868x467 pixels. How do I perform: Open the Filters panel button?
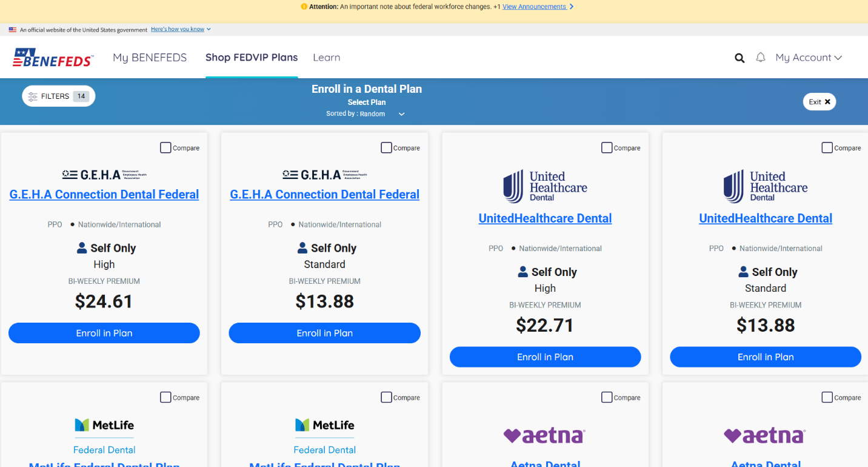tap(59, 96)
